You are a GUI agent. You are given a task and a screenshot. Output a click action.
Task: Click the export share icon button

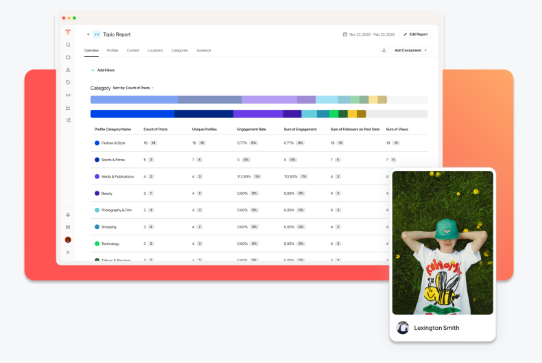[384, 50]
